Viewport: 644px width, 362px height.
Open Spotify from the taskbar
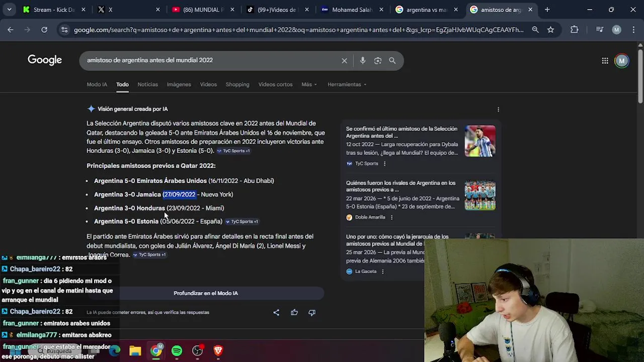177,351
